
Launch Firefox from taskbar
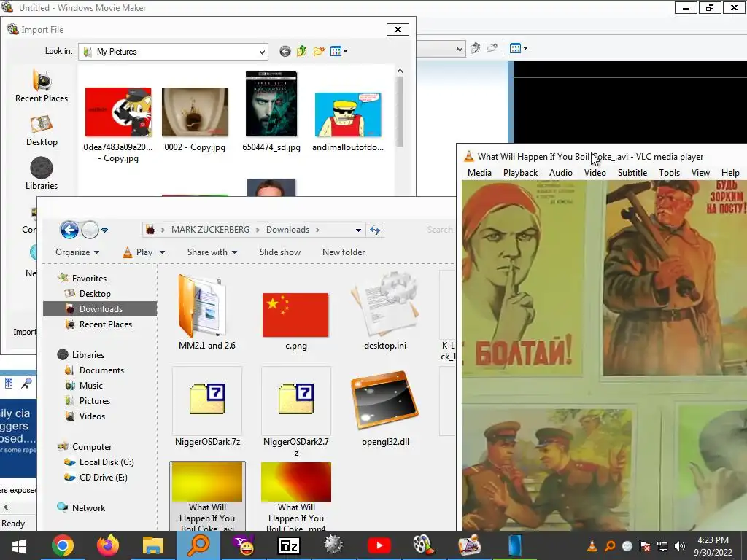(x=108, y=545)
